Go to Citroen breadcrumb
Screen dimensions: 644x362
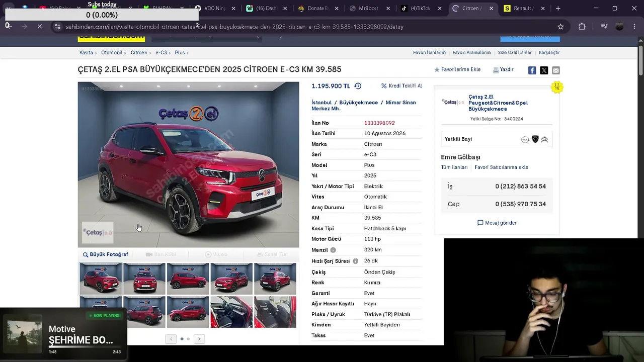(139, 53)
